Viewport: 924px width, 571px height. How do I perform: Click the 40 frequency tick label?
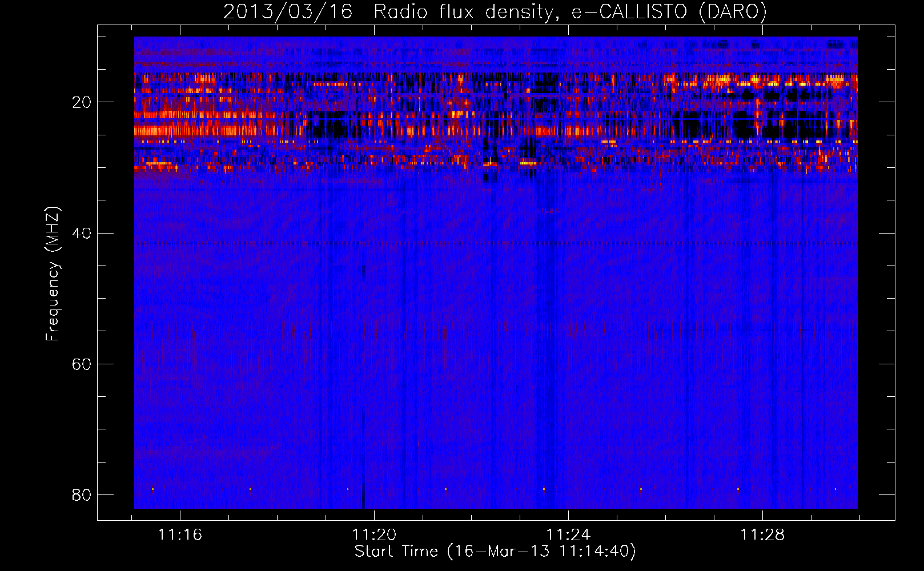pos(82,234)
